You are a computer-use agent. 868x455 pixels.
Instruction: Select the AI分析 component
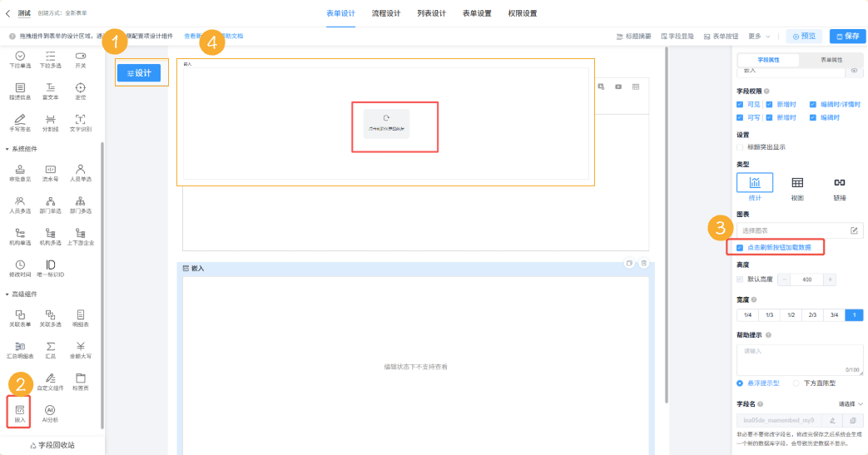[50, 412]
